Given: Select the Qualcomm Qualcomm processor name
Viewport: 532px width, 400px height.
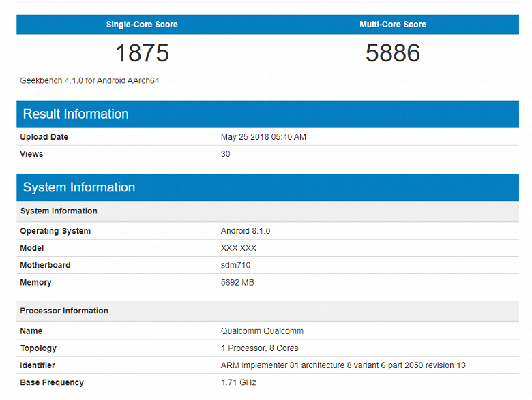Looking at the screenshot, I should (262, 331).
